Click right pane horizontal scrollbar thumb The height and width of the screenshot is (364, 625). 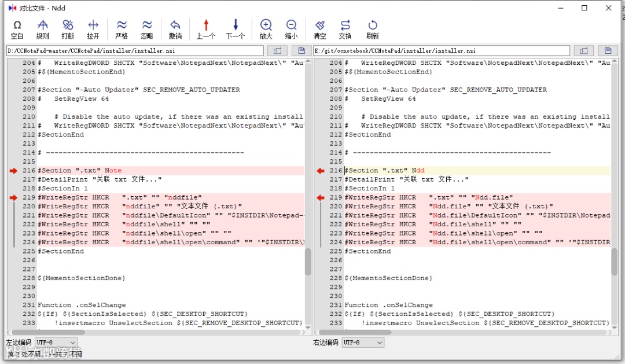pos(355,332)
